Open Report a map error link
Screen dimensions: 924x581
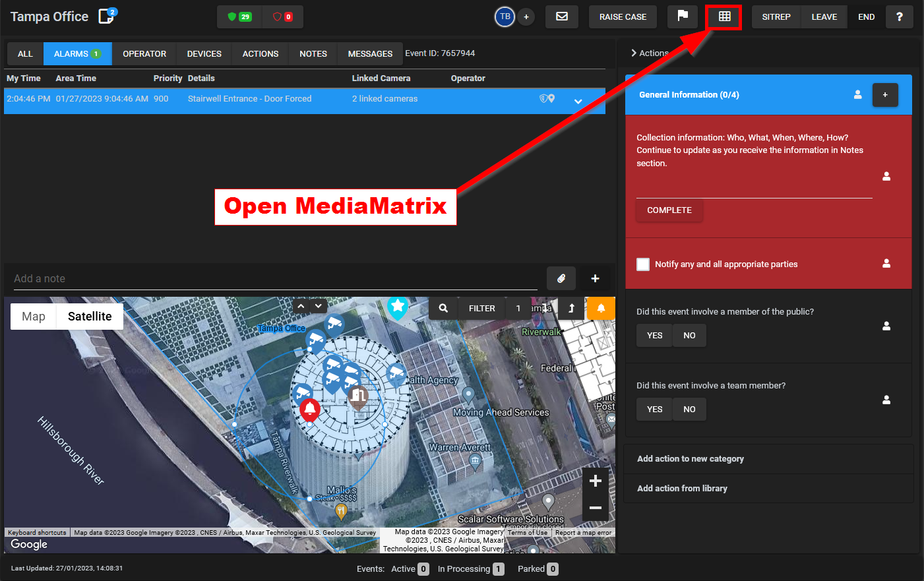pos(584,532)
